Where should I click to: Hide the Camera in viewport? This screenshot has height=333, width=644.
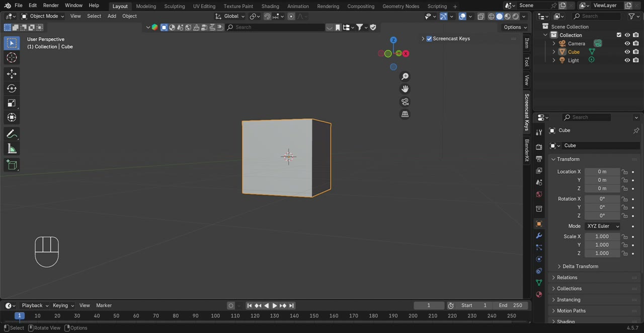click(x=627, y=44)
